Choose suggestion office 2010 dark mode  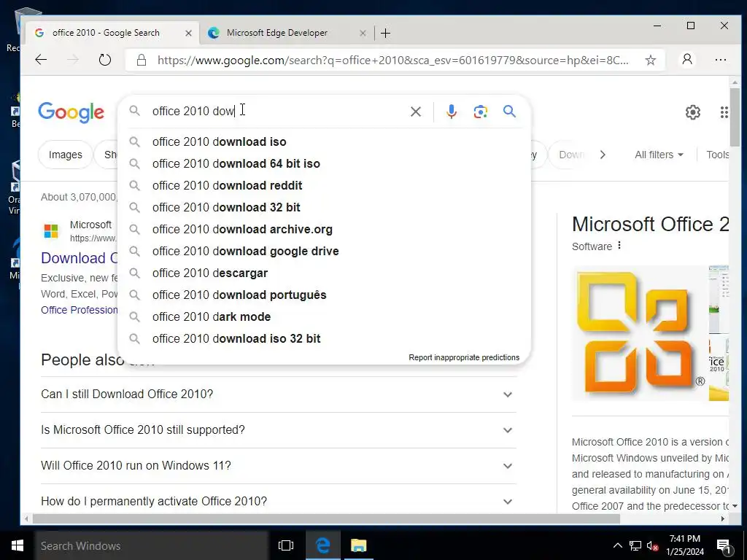coord(324,317)
